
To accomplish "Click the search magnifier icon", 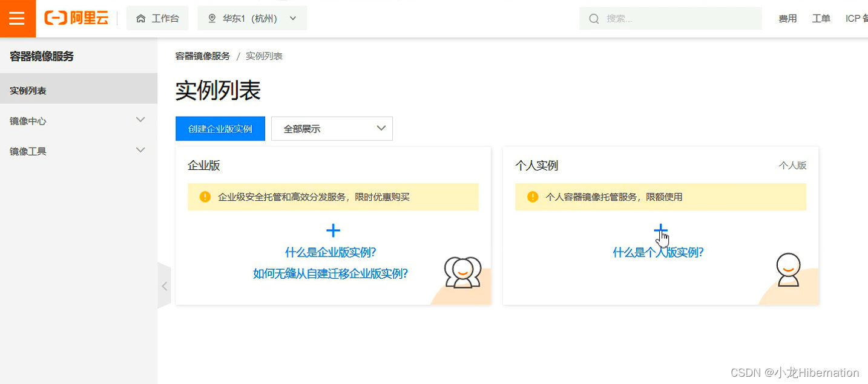I will tap(594, 19).
